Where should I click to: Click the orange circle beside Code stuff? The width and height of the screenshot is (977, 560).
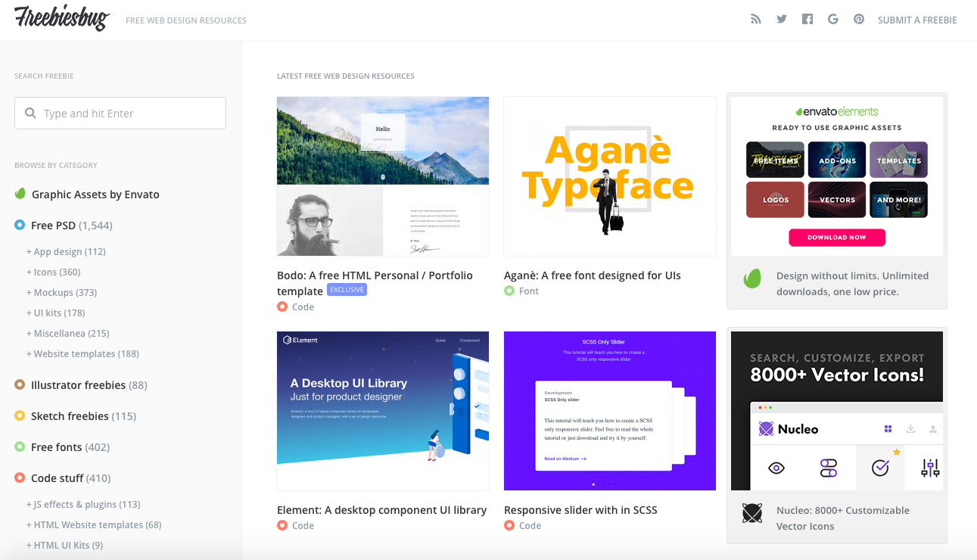pyautogui.click(x=20, y=478)
